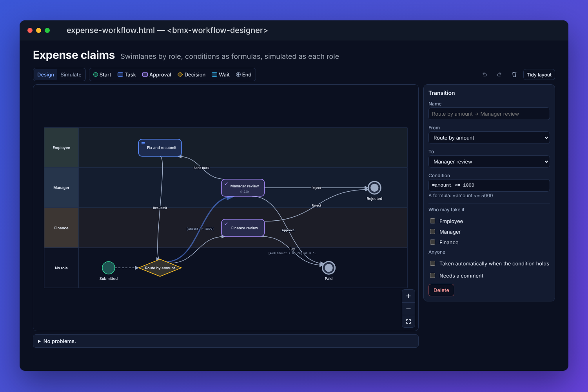Image resolution: width=588 pixels, height=392 pixels.
Task: Click the Resubmit transition label
Action: 160,208
